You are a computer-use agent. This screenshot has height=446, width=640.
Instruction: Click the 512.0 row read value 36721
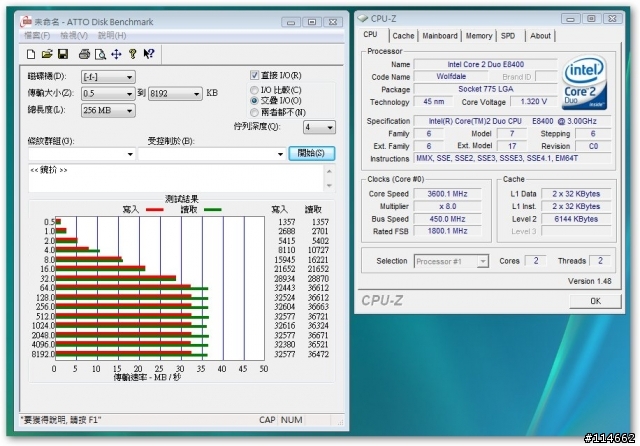(318, 316)
